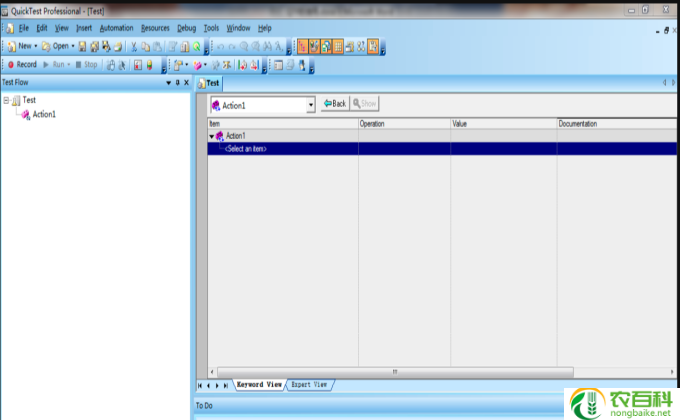Switch to the Expert View tab
The width and height of the screenshot is (680, 420).
[x=309, y=384]
